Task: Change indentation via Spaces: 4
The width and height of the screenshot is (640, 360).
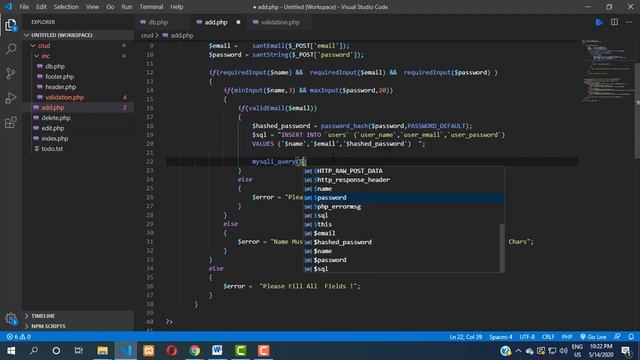Action: tap(500, 337)
